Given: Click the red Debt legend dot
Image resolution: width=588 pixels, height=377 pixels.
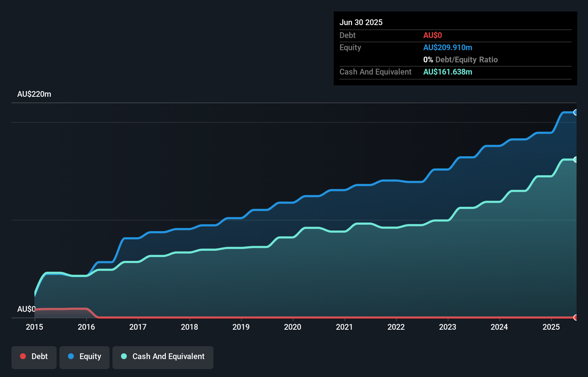Looking at the screenshot, I should [x=23, y=356].
